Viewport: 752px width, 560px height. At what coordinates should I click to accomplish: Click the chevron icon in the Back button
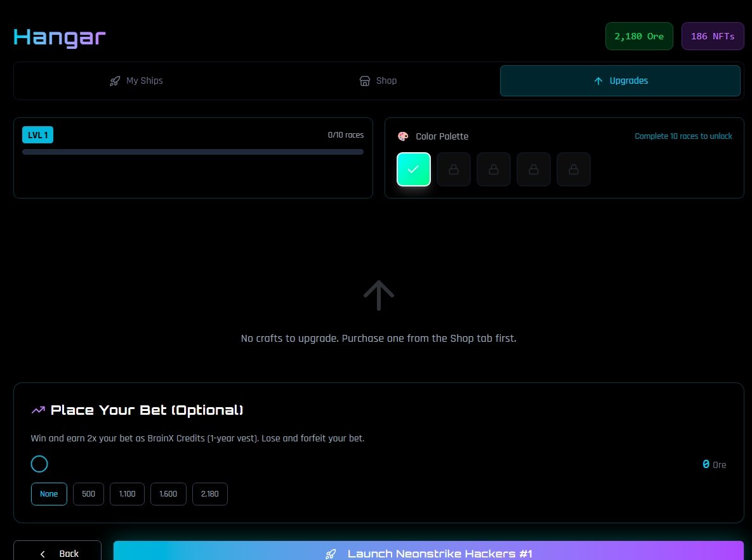coord(43,554)
